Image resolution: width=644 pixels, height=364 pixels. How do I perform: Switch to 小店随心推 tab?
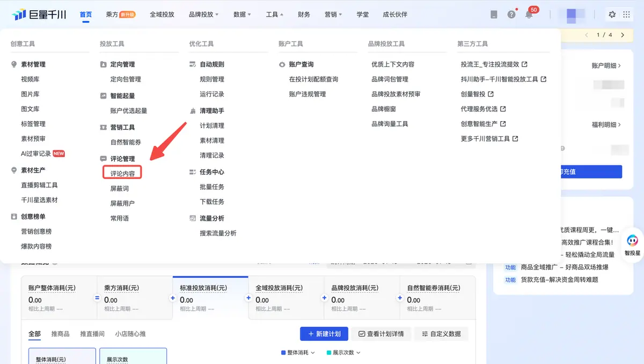coord(130,334)
